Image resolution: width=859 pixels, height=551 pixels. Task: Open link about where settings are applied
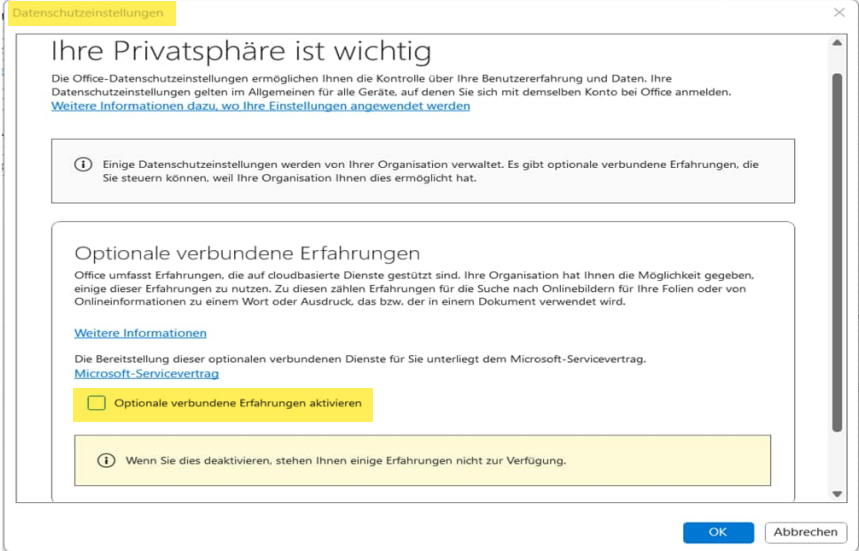pos(260,106)
